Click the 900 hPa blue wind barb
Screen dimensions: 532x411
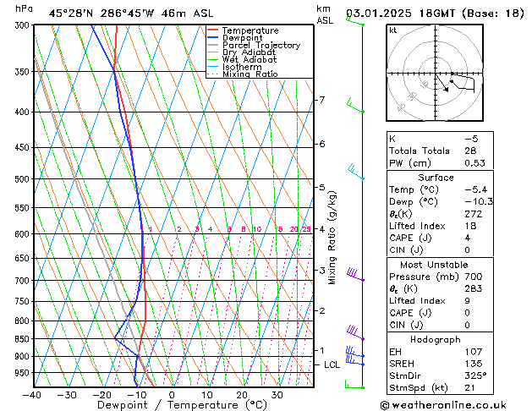(x=355, y=353)
